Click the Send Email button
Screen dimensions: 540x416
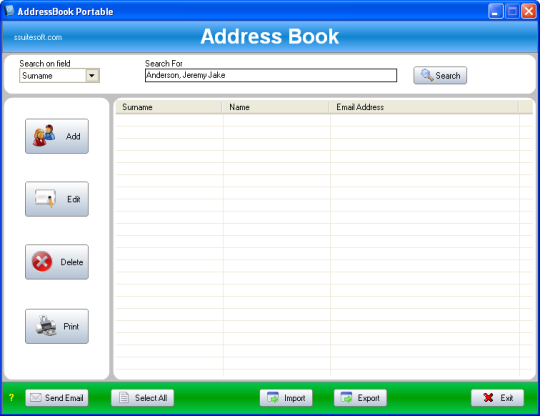[x=57, y=398]
